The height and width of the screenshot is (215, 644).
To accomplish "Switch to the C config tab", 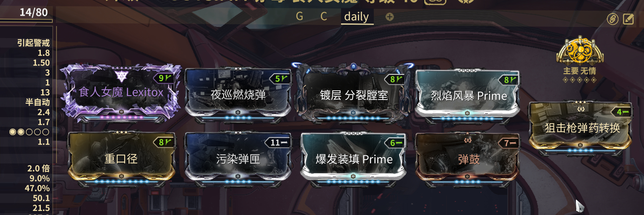I will [x=324, y=17].
